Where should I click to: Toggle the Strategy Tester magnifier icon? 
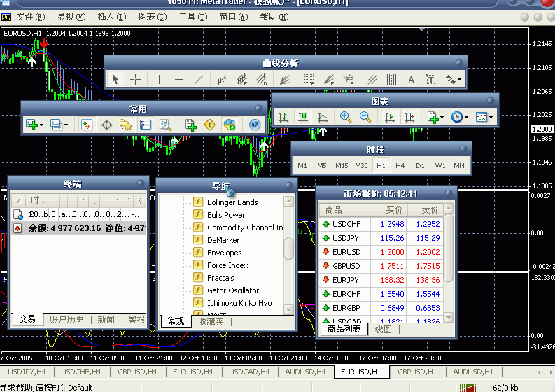click(x=165, y=125)
